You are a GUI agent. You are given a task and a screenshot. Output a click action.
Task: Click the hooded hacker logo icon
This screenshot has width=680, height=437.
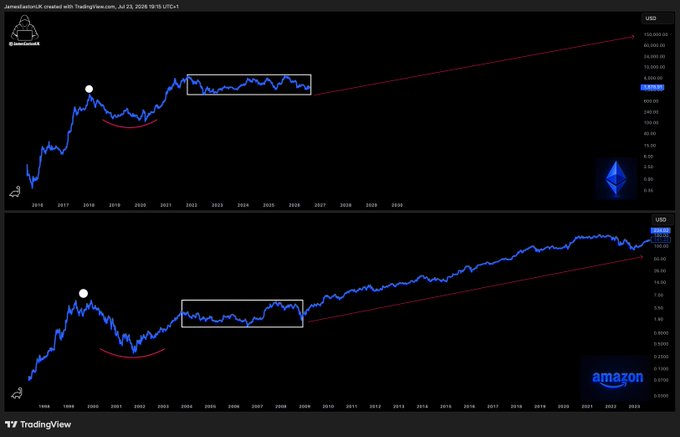coord(25,29)
